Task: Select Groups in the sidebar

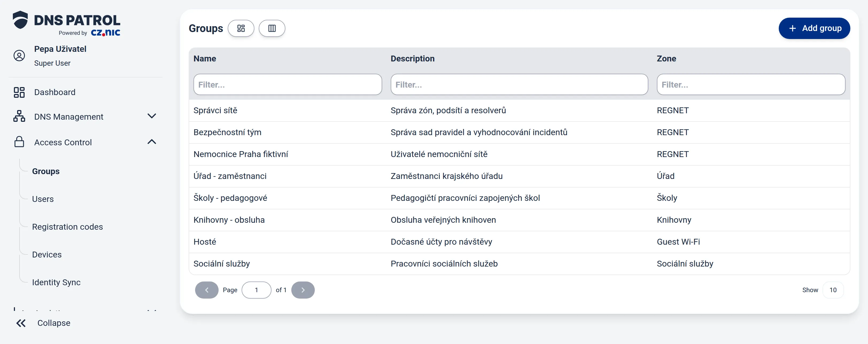Action: pos(46,171)
